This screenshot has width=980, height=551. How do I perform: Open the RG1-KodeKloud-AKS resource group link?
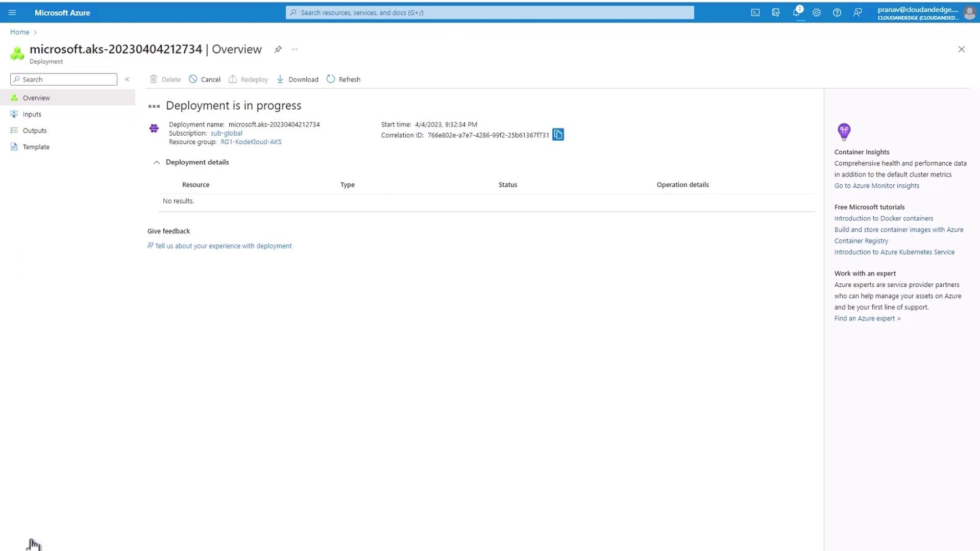click(x=251, y=142)
